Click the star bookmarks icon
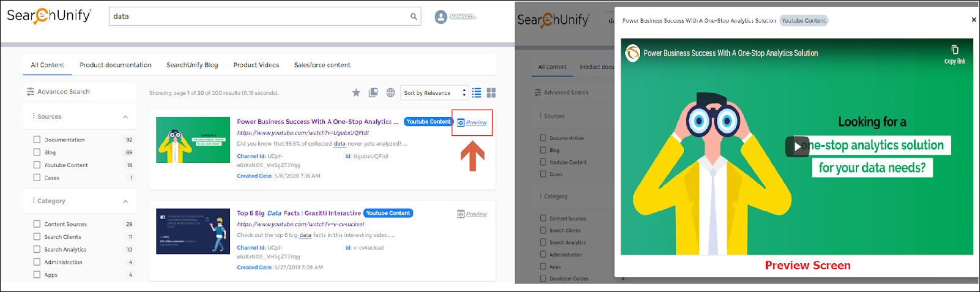Viewport: 980px width, 292px height. pyautogui.click(x=356, y=93)
